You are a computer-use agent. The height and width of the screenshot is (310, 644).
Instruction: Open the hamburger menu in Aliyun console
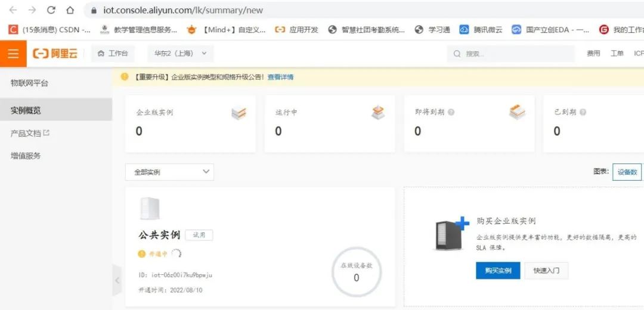coord(13,54)
